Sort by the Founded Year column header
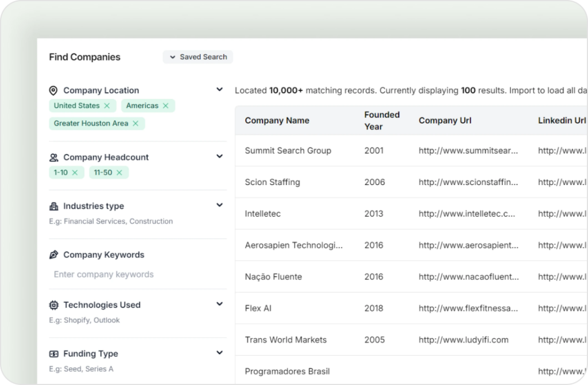The image size is (588, 385). [x=381, y=120]
